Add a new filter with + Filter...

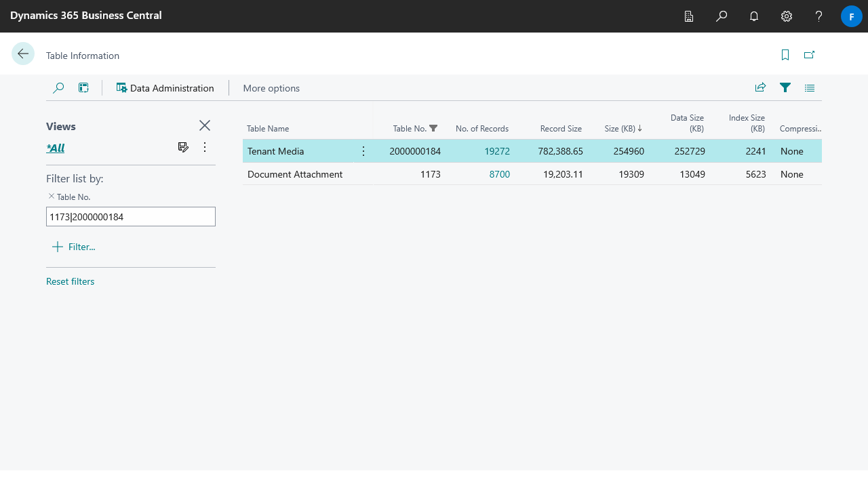[x=74, y=247]
